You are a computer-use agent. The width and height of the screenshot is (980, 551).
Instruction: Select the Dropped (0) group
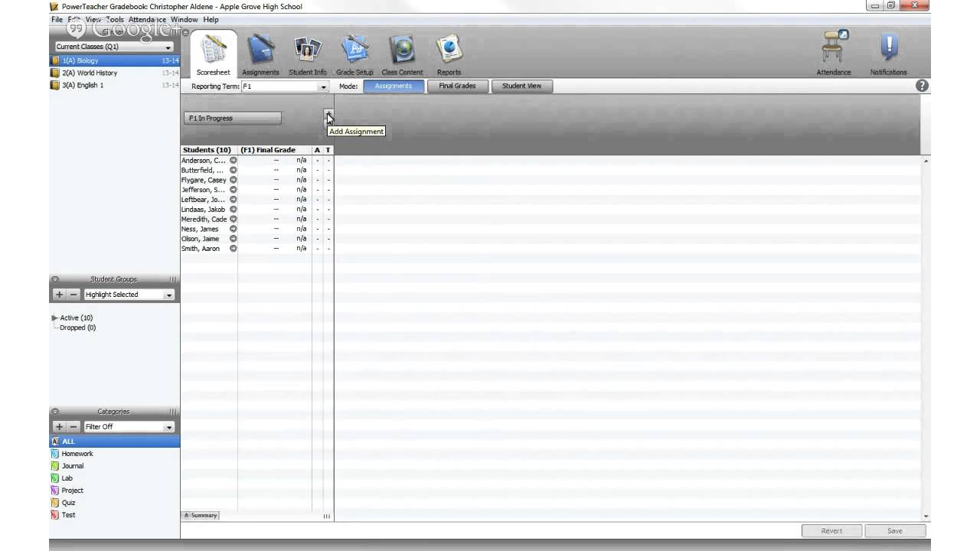click(x=77, y=328)
